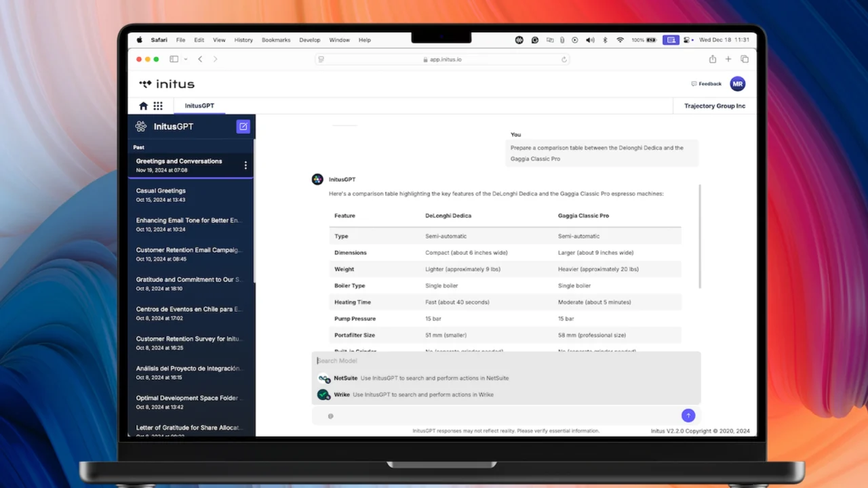The height and width of the screenshot is (488, 868).
Task: Open Letter of Gratitude for Share conversation
Action: (x=191, y=428)
